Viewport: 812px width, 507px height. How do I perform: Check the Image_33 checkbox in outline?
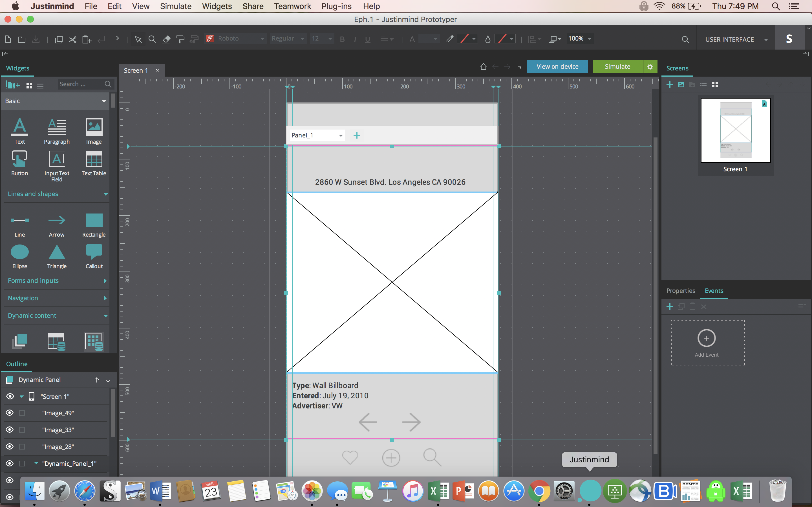click(22, 430)
